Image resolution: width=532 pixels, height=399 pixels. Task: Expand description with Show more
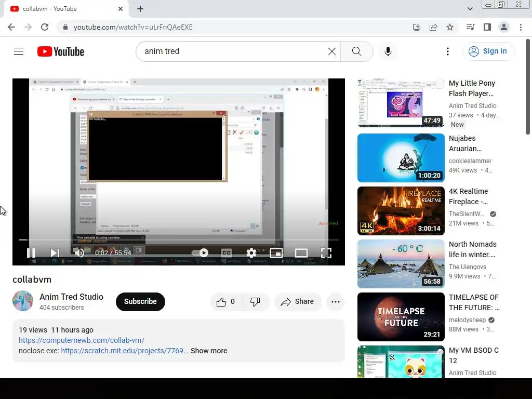[x=209, y=351]
